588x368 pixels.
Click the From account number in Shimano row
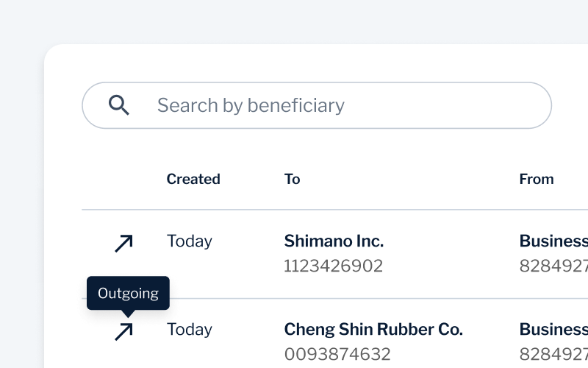pos(553,266)
